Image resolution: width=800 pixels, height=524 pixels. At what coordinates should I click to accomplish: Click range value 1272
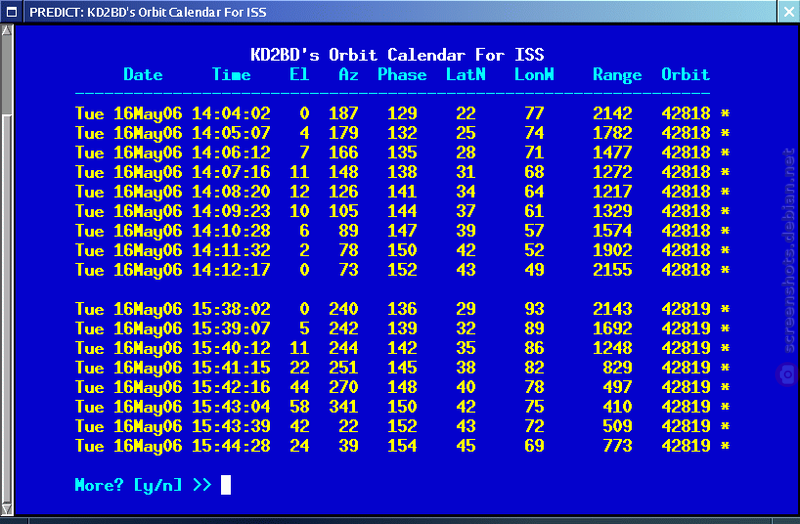[612, 172]
